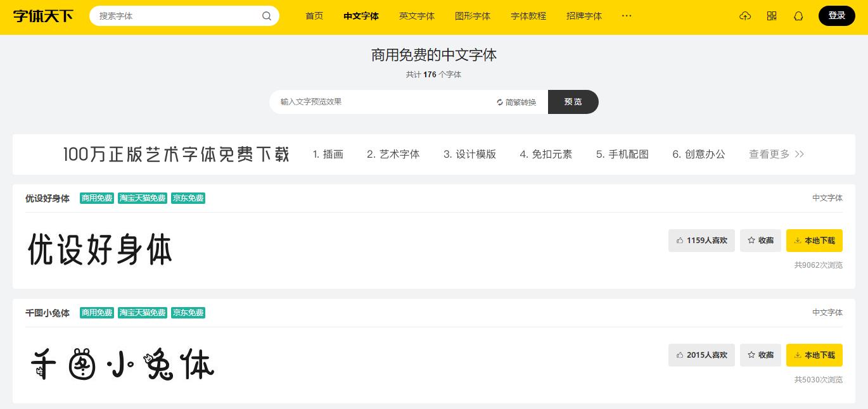Image resolution: width=868 pixels, height=409 pixels.
Task: Open the QR code icon
Action: (772, 16)
